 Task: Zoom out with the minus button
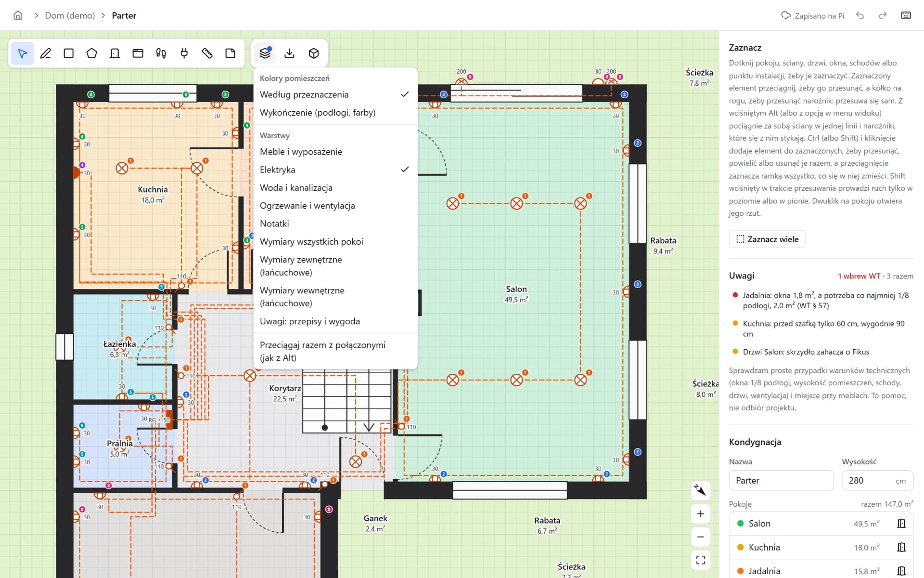click(701, 537)
